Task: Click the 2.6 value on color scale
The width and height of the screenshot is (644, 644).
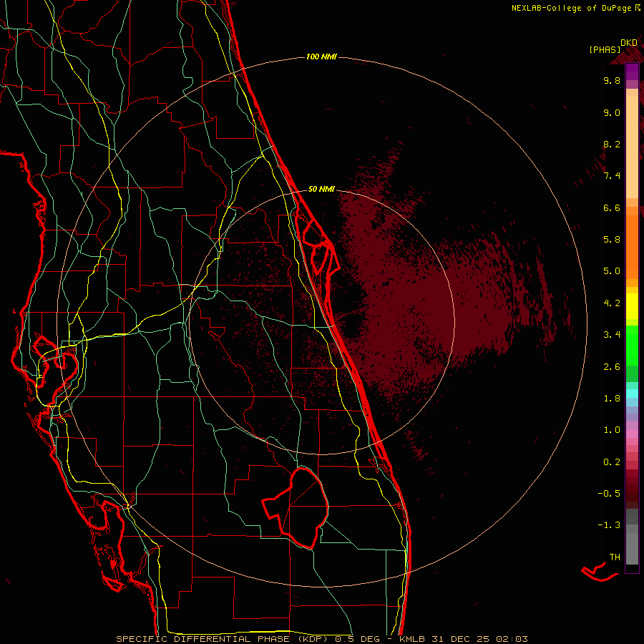Action: [x=612, y=367]
